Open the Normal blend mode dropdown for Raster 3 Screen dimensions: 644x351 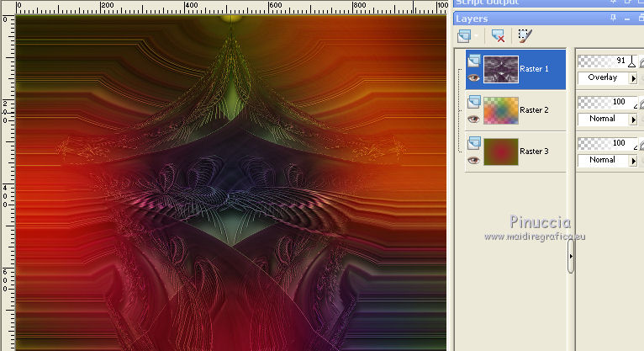[x=633, y=160]
